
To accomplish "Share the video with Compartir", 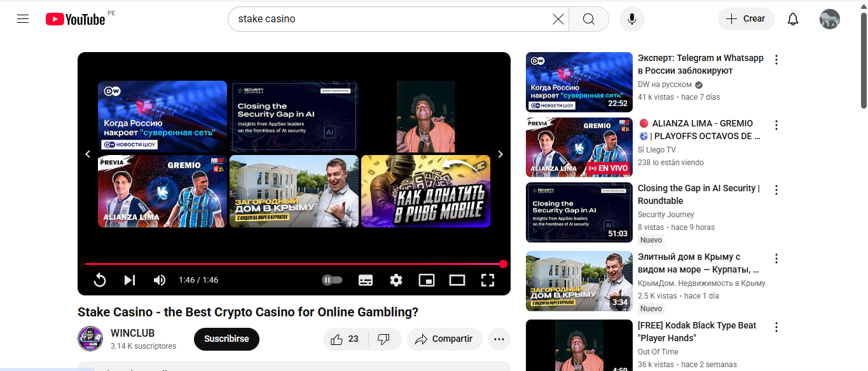I will point(444,339).
